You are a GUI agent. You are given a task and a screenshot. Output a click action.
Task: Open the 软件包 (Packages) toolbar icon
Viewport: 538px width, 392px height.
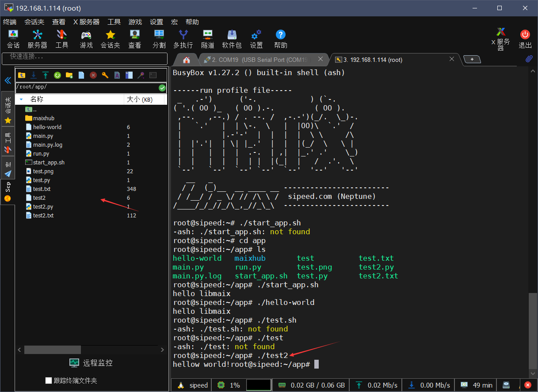click(232, 39)
